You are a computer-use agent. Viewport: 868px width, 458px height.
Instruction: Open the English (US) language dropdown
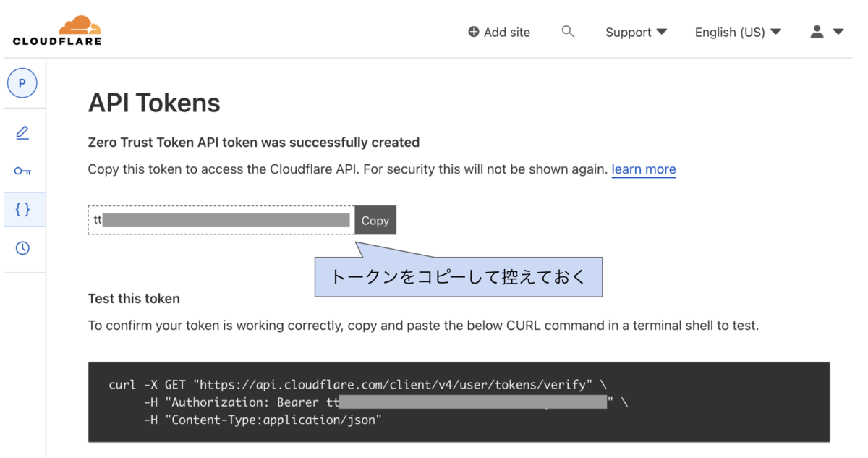tap(738, 32)
